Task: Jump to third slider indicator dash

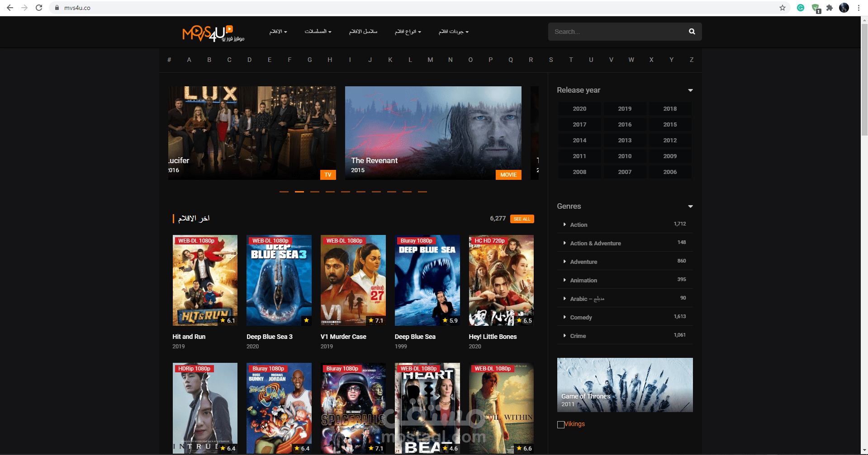Action: click(315, 192)
